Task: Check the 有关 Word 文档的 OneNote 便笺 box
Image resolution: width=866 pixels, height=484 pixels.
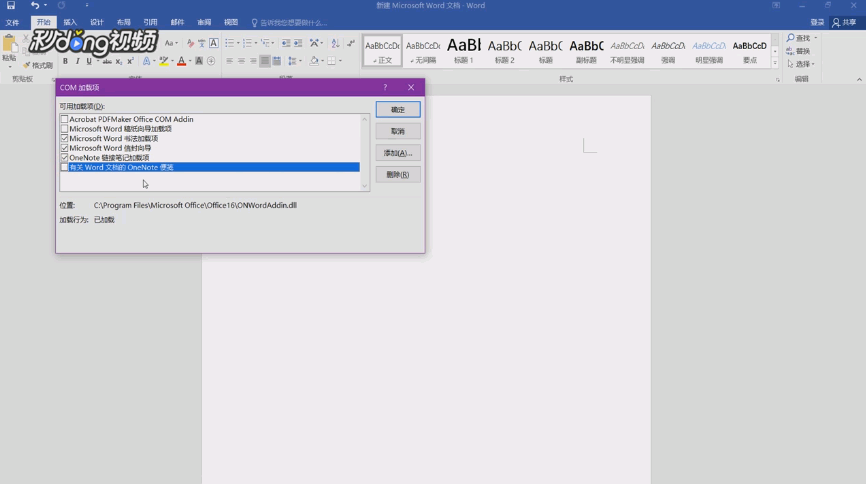Action: [x=65, y=167]
